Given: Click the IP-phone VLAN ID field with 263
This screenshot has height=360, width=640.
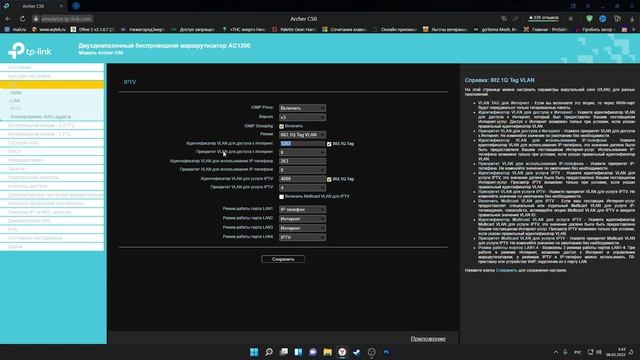Looking at the screenshot, I should tap(302, 161).
